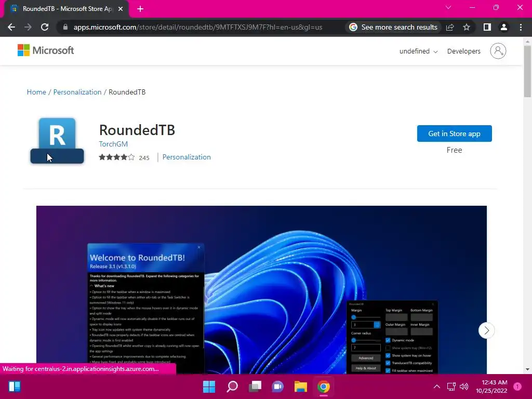Share this page icon in address bar
This screenshot has width=532, height=399.
coord(450,27)
